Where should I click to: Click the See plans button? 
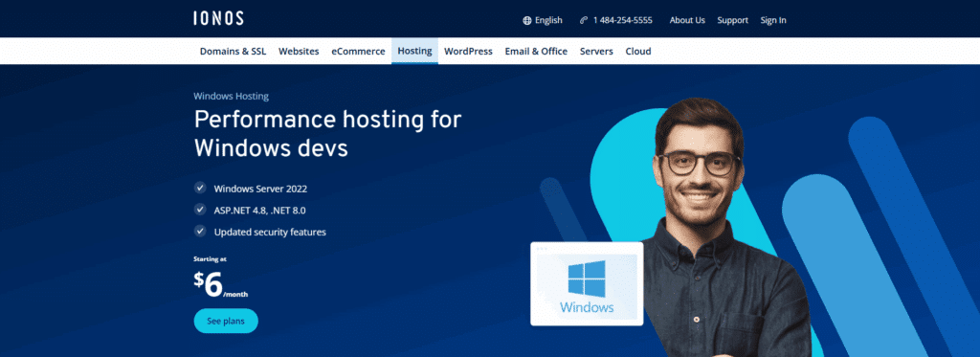pyautogui.click(x=226, y=321)
